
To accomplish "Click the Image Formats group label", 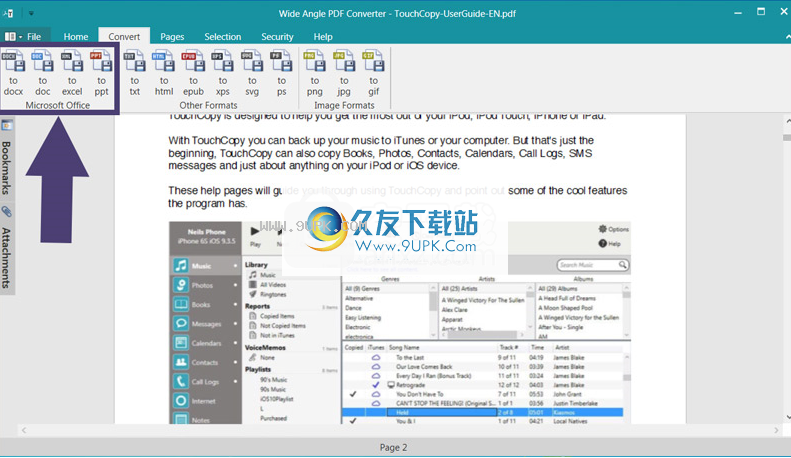I will click(x=344, y=105).
